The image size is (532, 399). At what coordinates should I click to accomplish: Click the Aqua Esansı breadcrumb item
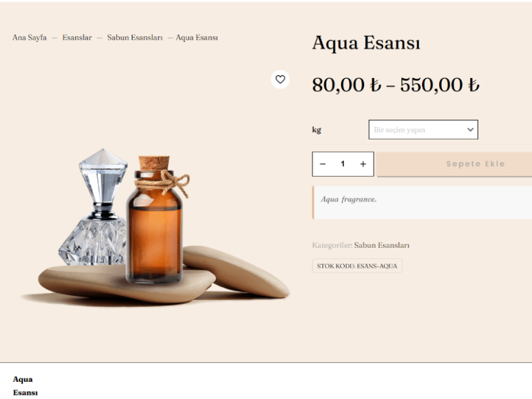click(197, 37)
